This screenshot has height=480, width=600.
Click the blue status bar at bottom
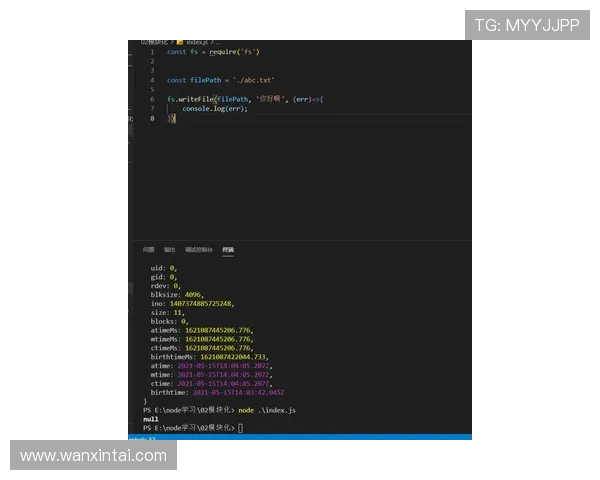(x=300, y=436)
